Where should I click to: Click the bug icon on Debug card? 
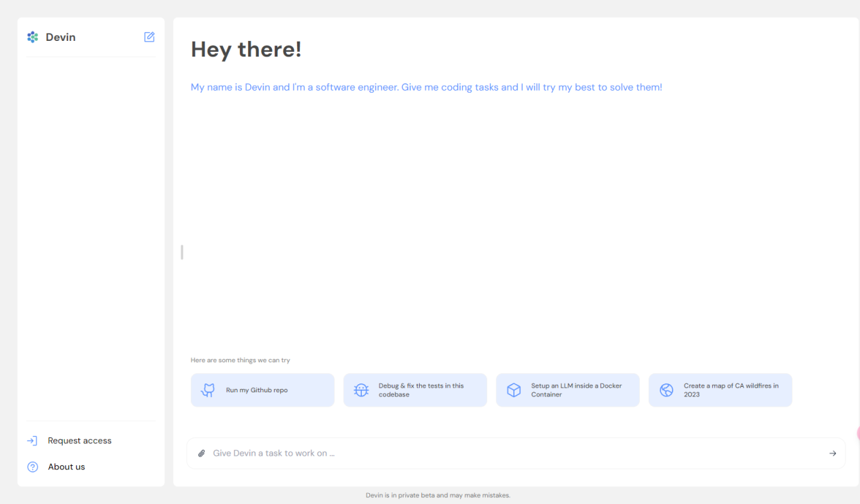pyautogui.click(x=361, y=390)
